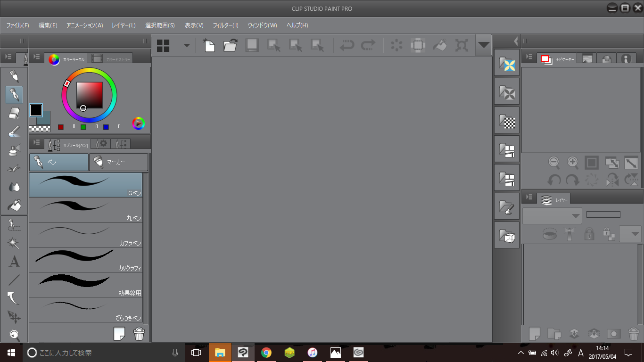Create a layer mask
Screen dimensions: 644x362
613,334
